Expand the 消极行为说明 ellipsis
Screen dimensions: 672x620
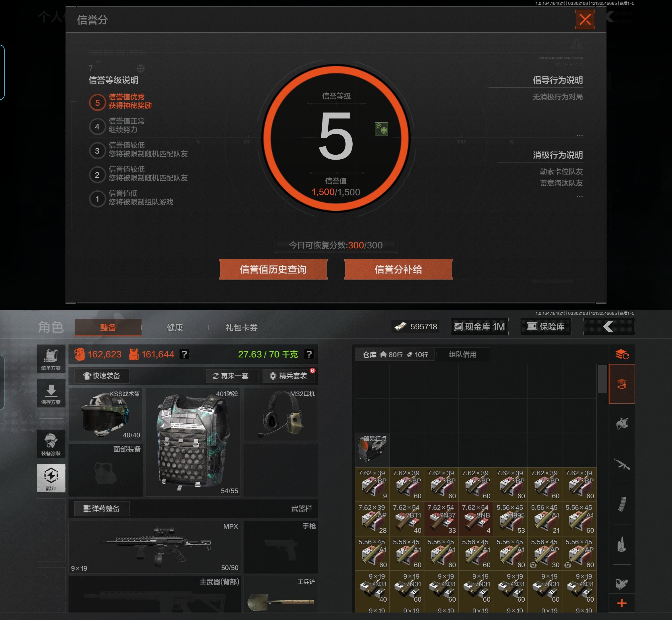(x=579, y=197)
